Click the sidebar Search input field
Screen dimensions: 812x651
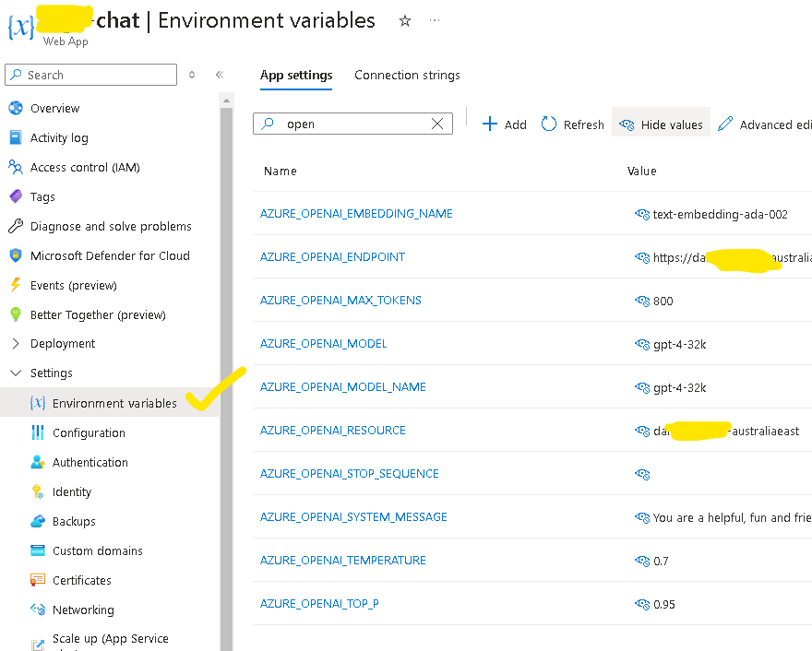click(x=90, y=75)
